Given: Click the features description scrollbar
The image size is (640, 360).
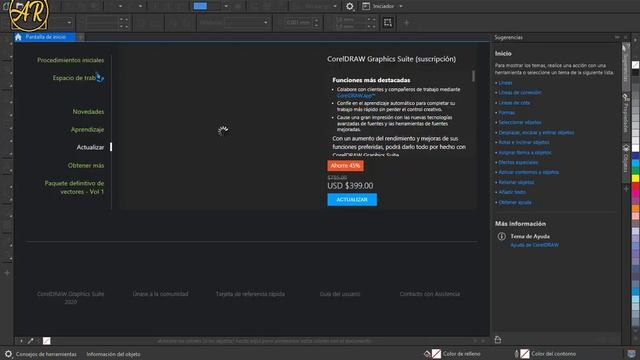Looking at the screenshot, I should [473, 76].
